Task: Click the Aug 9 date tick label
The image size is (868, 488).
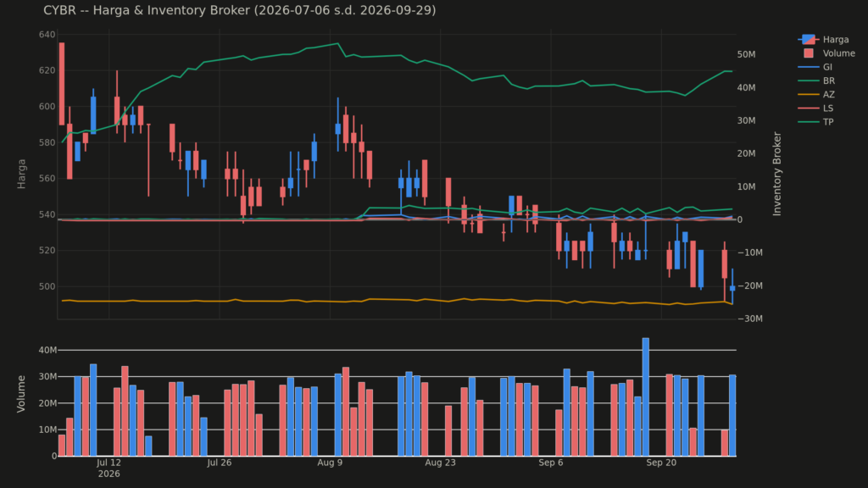Action: click(330, 463)
